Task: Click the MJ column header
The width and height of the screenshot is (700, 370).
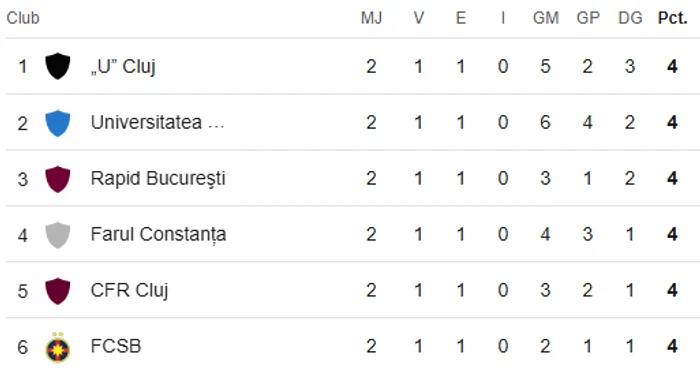Action: 371,18
